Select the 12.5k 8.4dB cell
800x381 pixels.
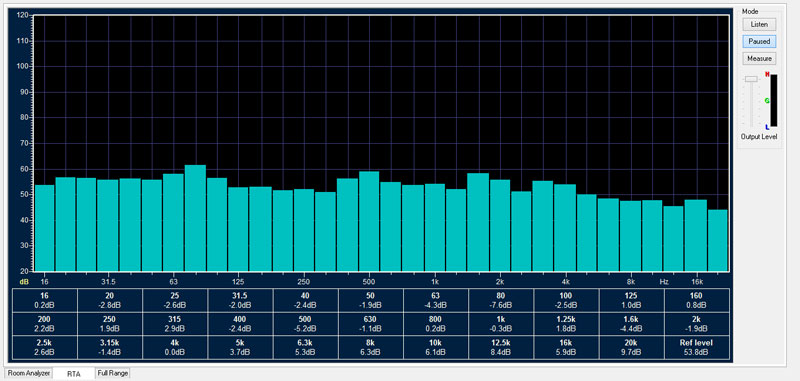coord(501,347)
